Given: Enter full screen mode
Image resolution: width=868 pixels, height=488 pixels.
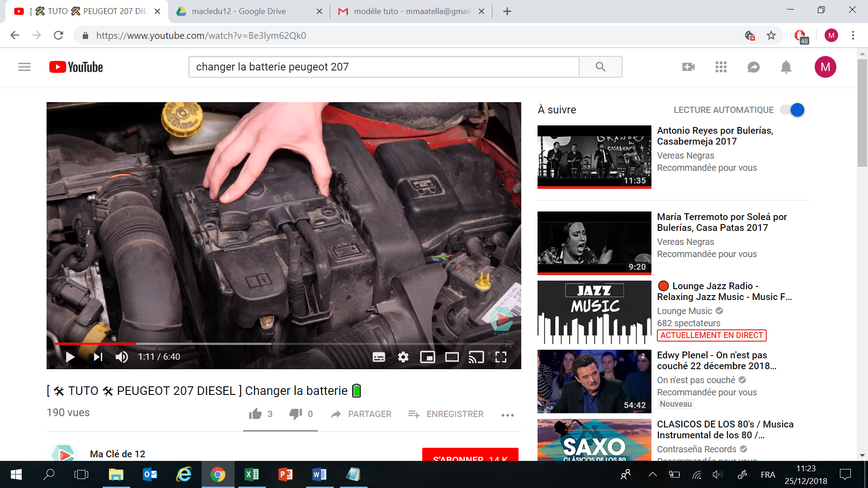Looking at the screenshot, I should (x=501, y=357).
